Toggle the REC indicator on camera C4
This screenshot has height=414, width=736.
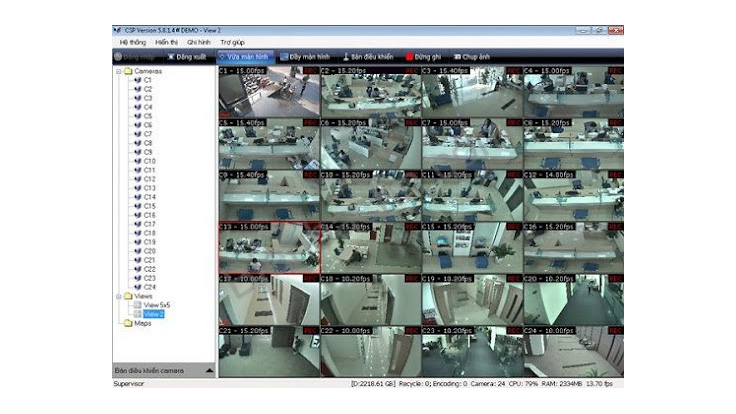[615, 72]
